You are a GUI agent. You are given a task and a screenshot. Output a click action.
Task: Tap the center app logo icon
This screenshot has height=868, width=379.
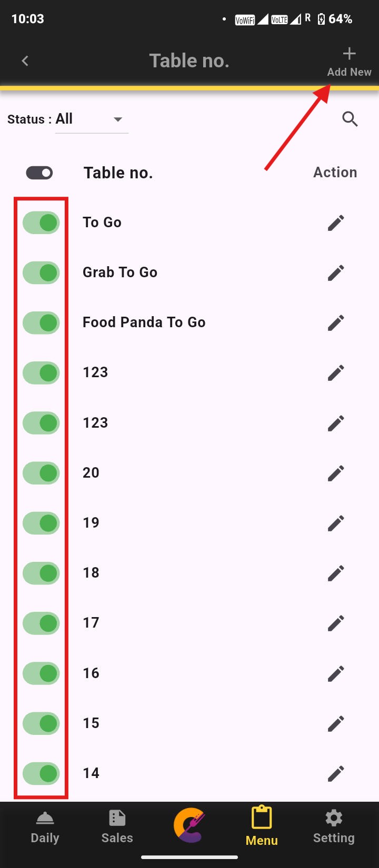pyautogui.click(x=189, y=825)
